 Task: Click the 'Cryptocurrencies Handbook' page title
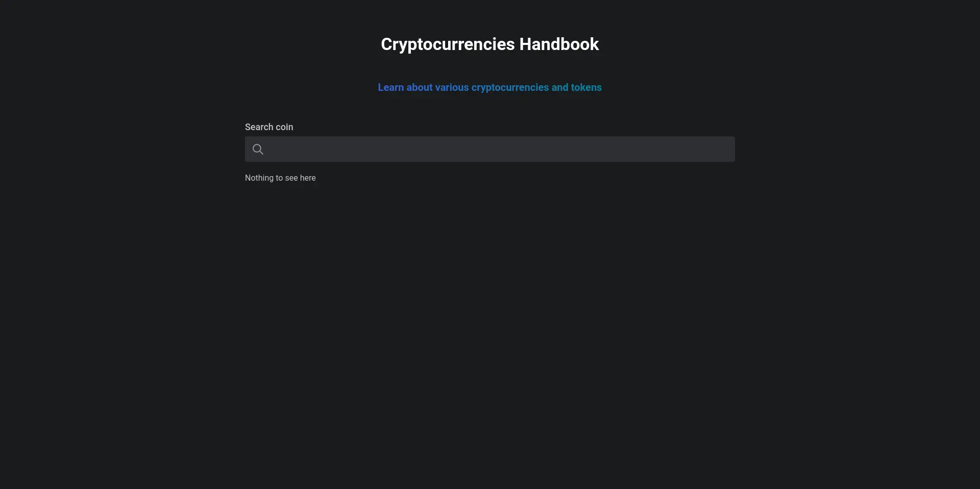[489, 44]
